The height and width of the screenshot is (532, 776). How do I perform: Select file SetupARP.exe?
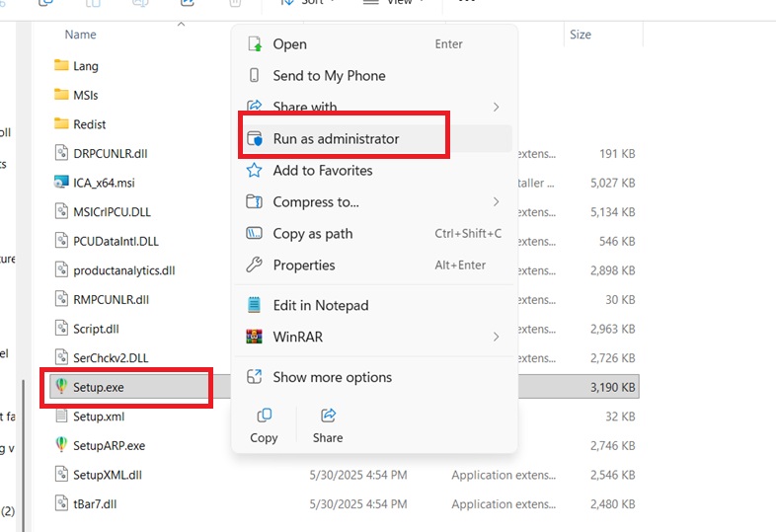tap(110, 445)
